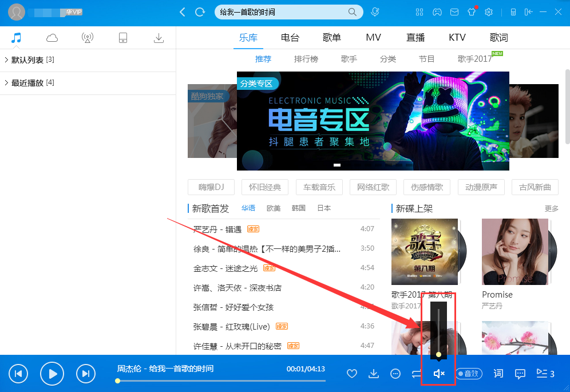
Task: Check the mail inbox icon
Action: 454,11
